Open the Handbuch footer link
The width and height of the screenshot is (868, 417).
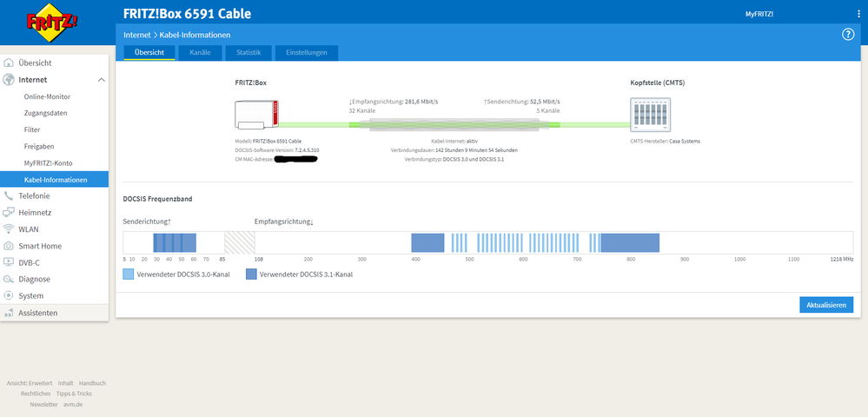(x=92, y=383)
